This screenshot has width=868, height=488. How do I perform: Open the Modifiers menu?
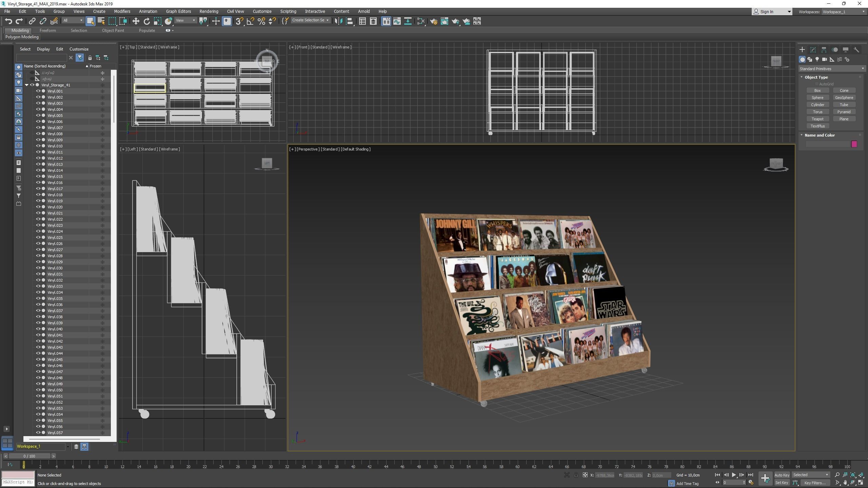(122, 12)
